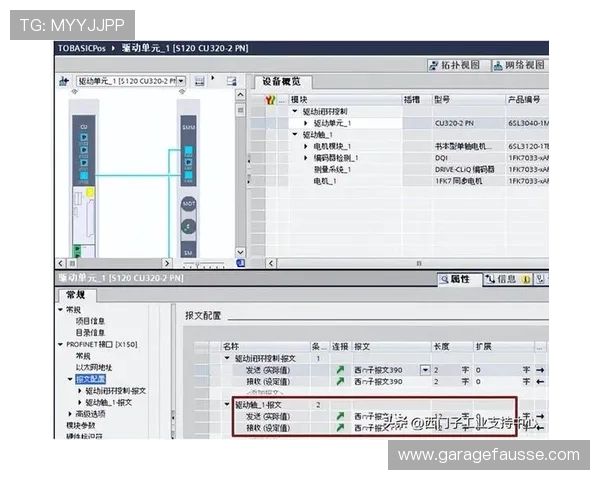The width and height of the screenshot is (600, 480).
Task: Expand 驱动轴_1-报文 in the properties tree
Action: click(x=80, y=402)
